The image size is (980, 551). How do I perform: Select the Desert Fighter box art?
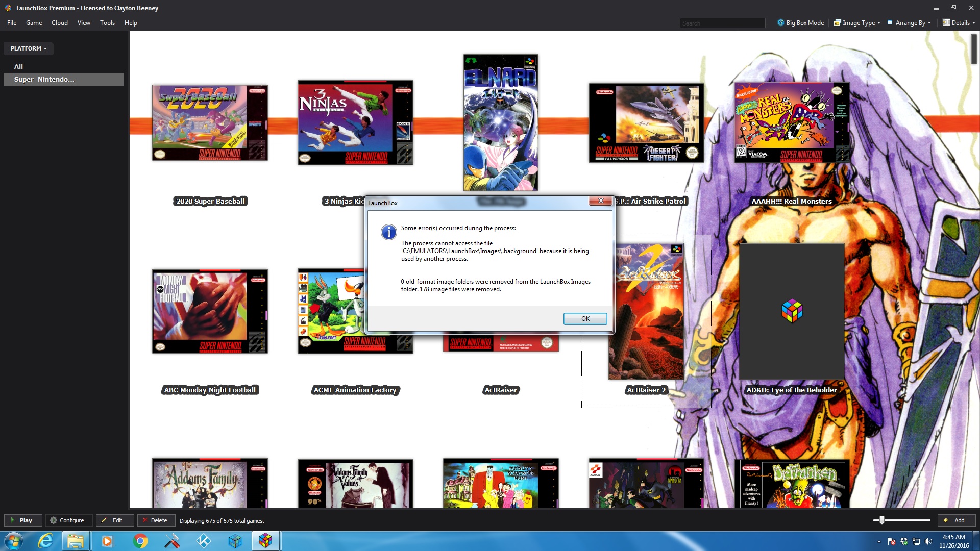[646, 122]
